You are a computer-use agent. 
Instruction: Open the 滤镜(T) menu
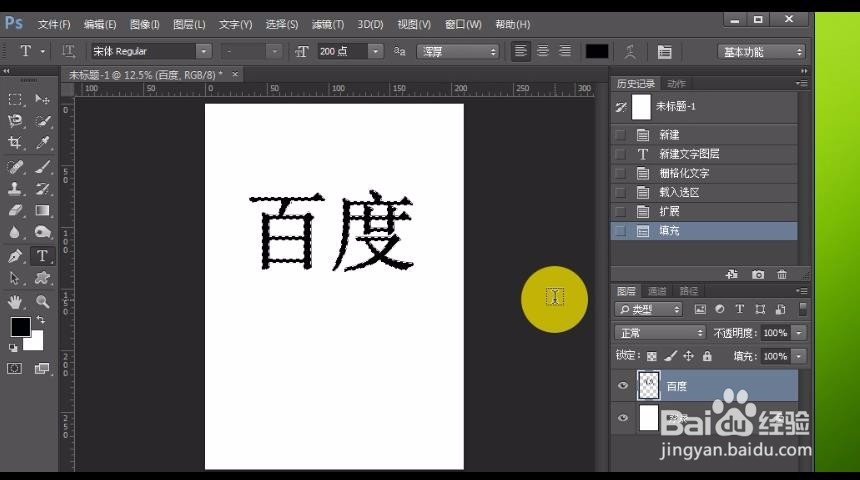coord(327,25)
